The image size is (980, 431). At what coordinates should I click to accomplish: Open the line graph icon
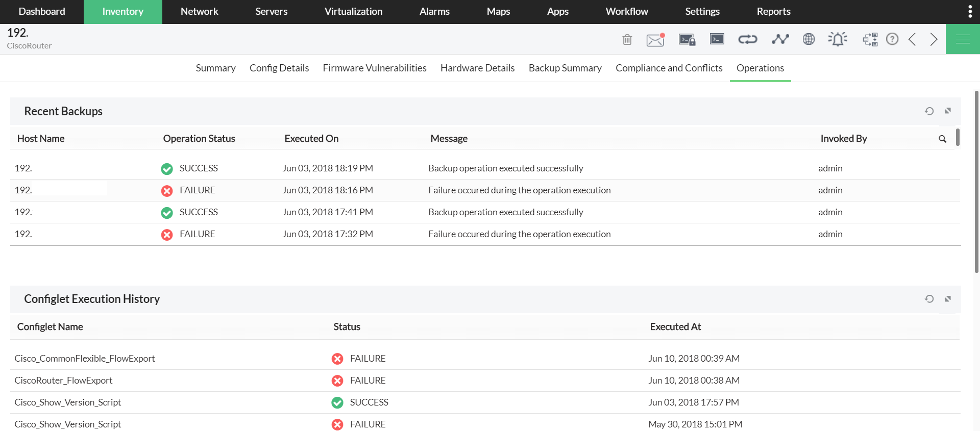780,39
